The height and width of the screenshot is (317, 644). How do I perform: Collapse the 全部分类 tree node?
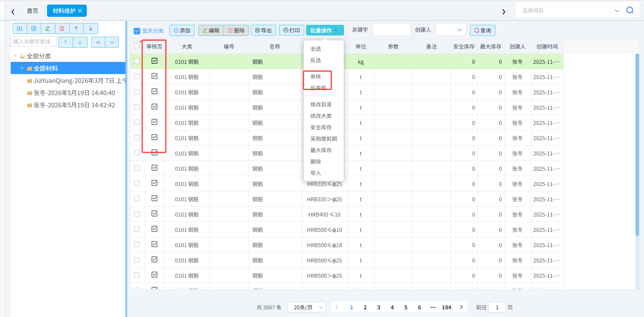(x=16, y=56)
